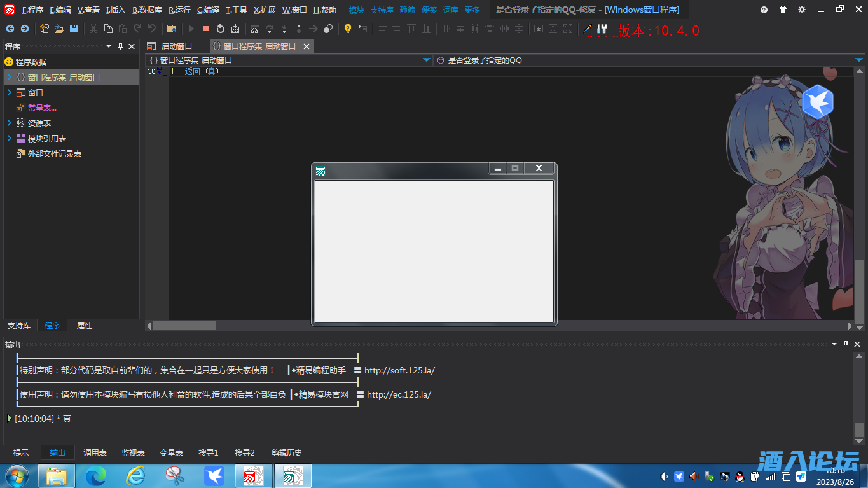868x488 pixels.
Task: Switch to the 变量表 tab
Action: coord(171,452)
